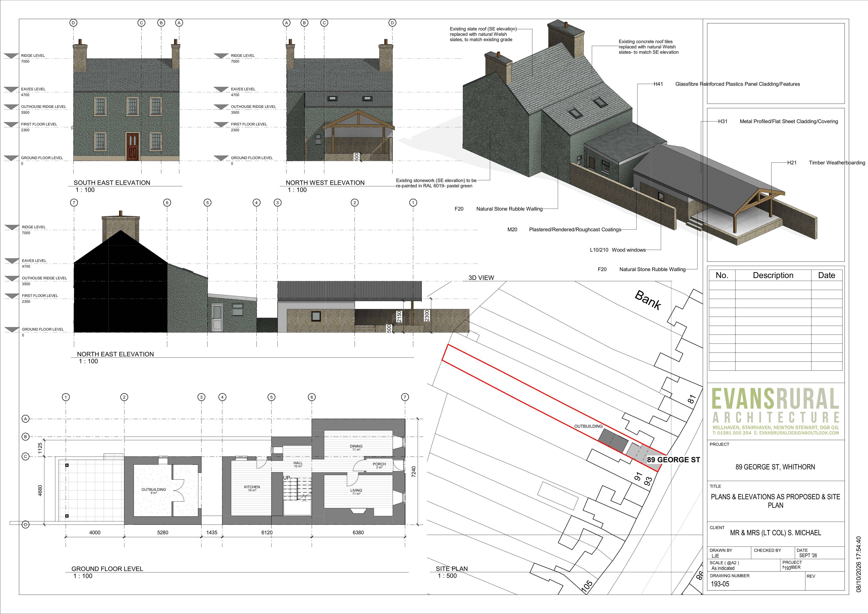
Task: Click grid bubble A left of floor plan
Action: (26, 419)
